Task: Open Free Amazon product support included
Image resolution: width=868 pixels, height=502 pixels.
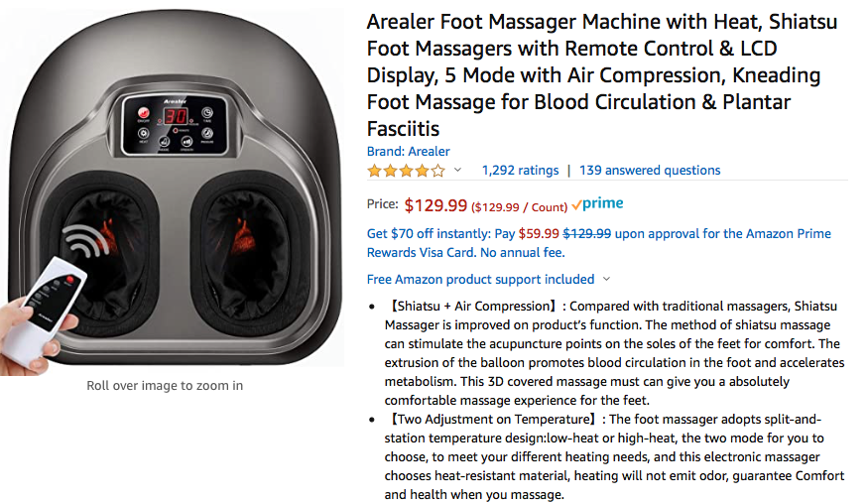Action: [x=480, y=280]
